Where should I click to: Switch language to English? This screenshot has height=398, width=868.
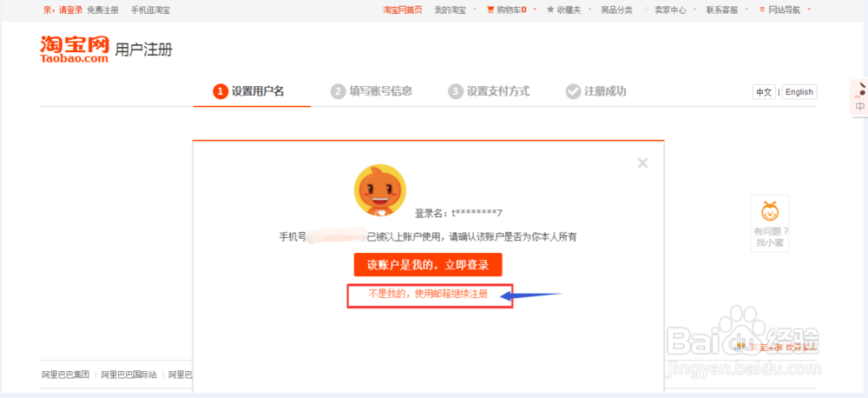[799, 92]
